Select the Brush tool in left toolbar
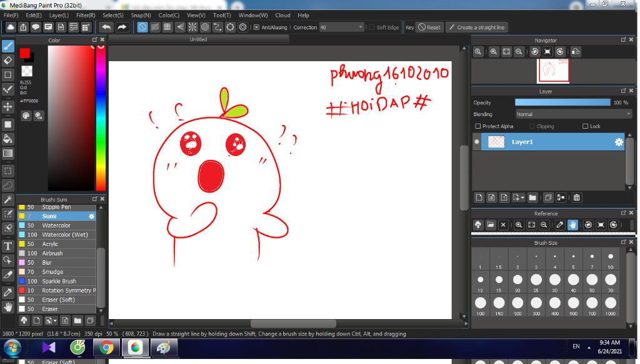Viewport: 640px width, 364px height. pos(7,46)
